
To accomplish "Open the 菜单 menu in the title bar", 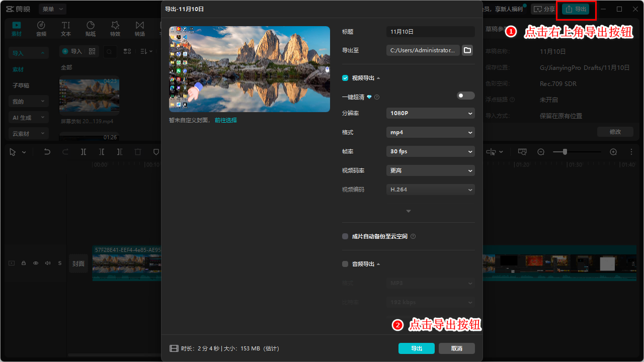I will coord(52,9).
